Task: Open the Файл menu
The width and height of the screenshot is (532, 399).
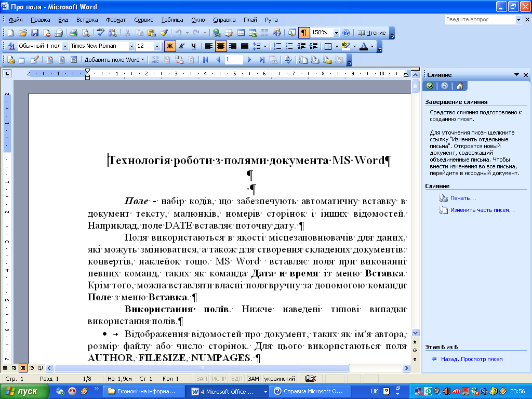Action: pos(16,20)
